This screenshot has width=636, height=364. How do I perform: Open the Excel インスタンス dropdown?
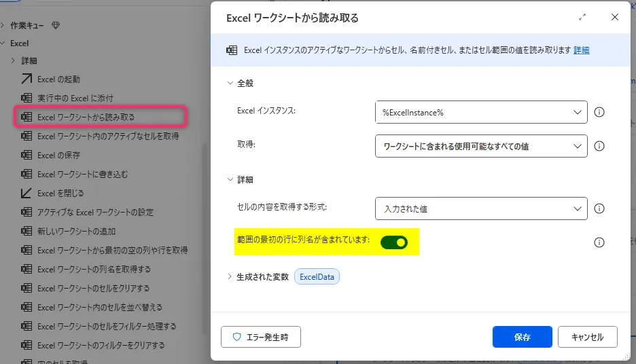[x=480, y=112]
